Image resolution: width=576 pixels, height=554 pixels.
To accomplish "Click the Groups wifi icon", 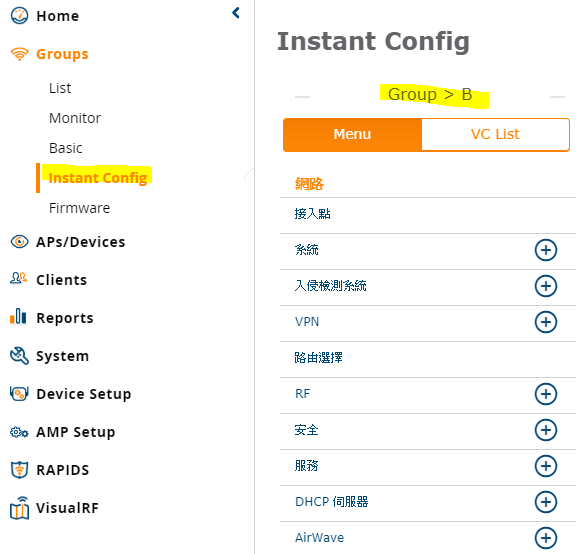I will pos(19,54).
